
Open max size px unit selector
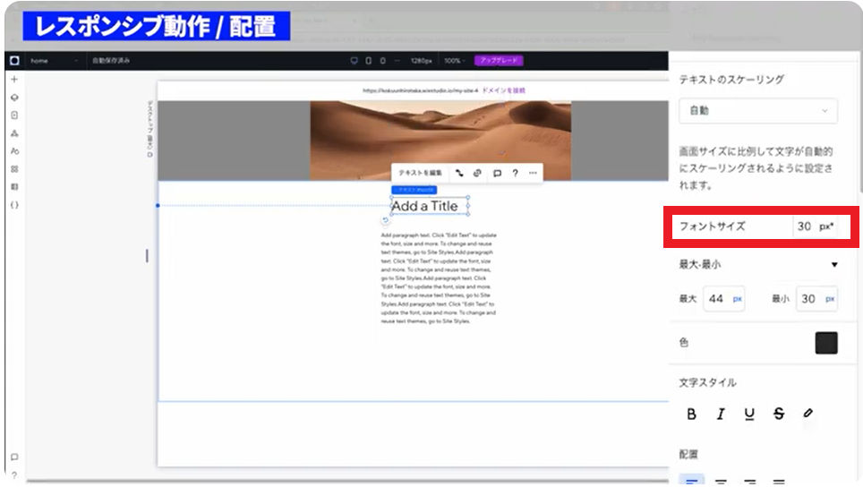(x=738, y=299)
